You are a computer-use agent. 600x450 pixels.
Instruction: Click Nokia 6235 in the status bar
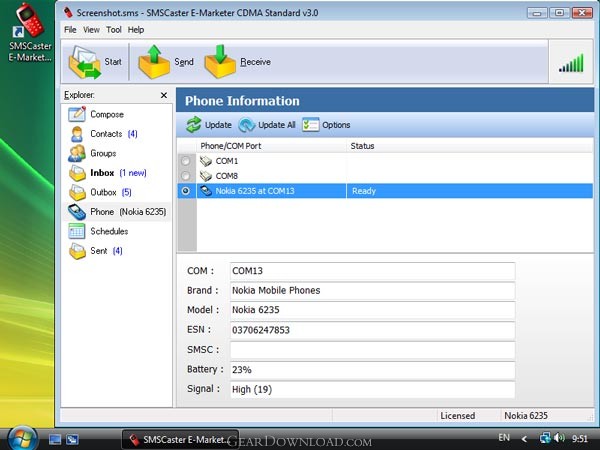[526, 416]
